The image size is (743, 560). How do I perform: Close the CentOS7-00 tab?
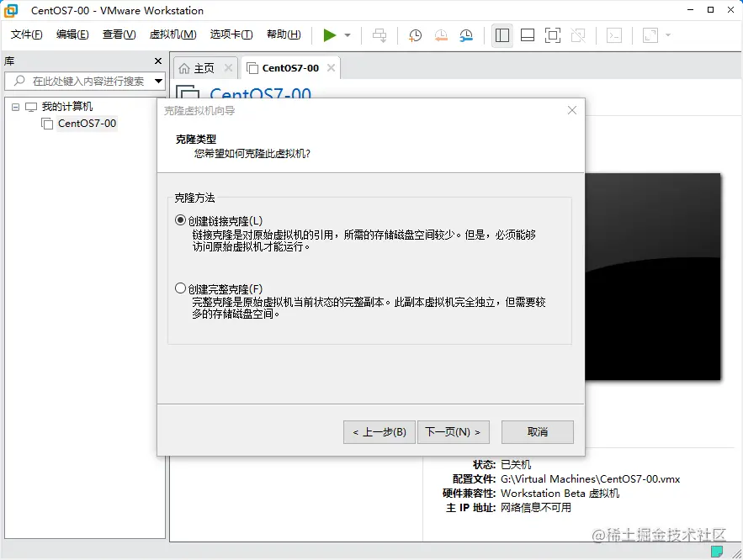(332, 68)
